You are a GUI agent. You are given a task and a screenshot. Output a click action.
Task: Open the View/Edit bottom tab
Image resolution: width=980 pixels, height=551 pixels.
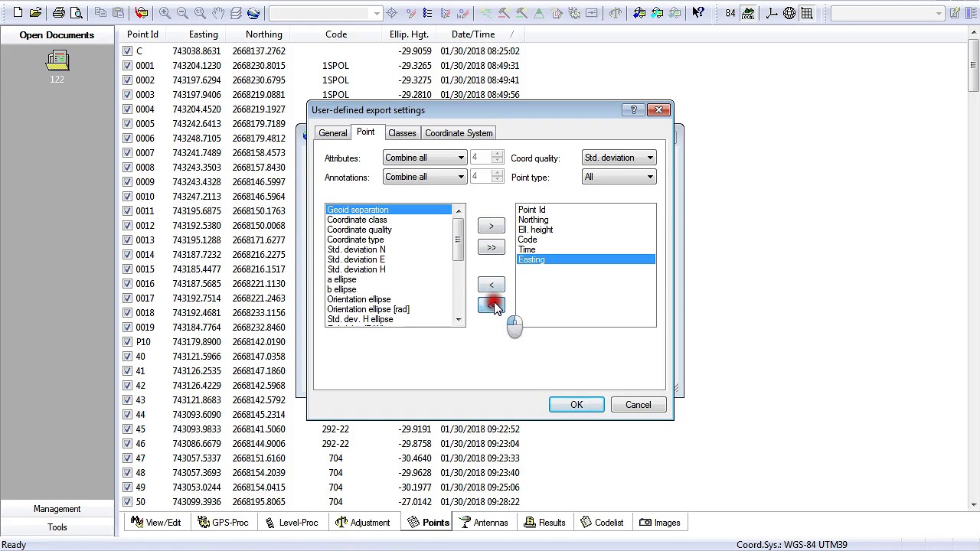point(156,523)
